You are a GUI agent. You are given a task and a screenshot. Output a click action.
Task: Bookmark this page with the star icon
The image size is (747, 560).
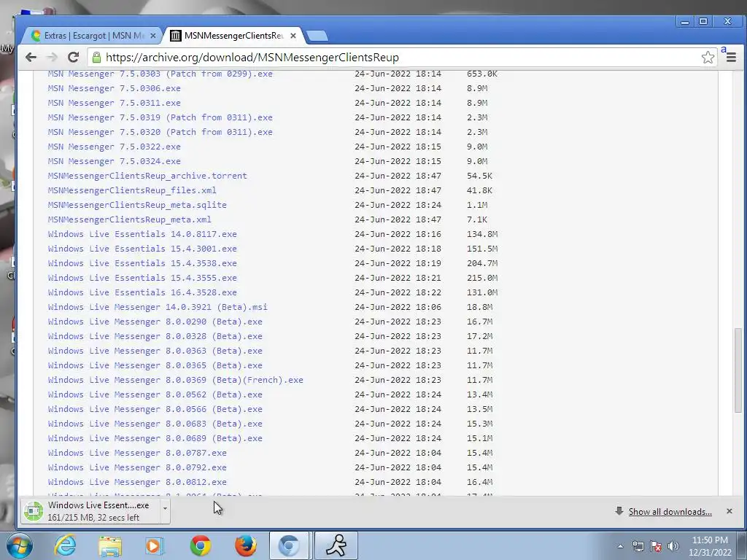pyautogui.click(x=708, y=58)
